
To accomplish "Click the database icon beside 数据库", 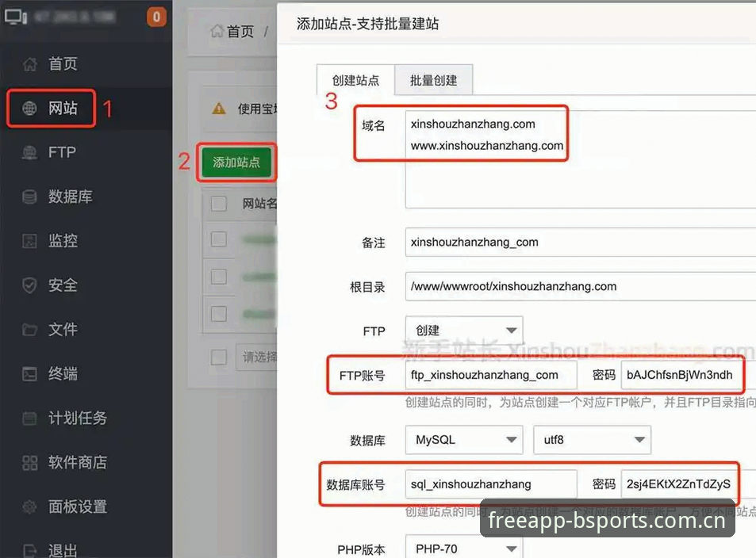I will (x=29, y=197).
